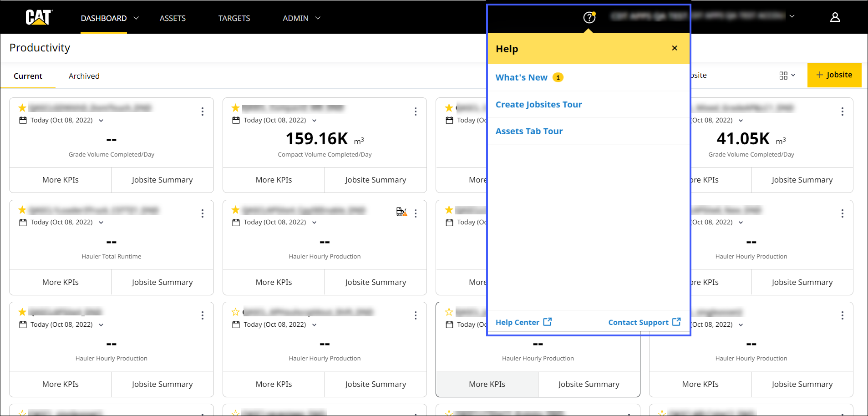This screenshot has height=416, width=868.
Task: Open Jobsite Summary on Compact Volume card
Action: pos(376,180)
